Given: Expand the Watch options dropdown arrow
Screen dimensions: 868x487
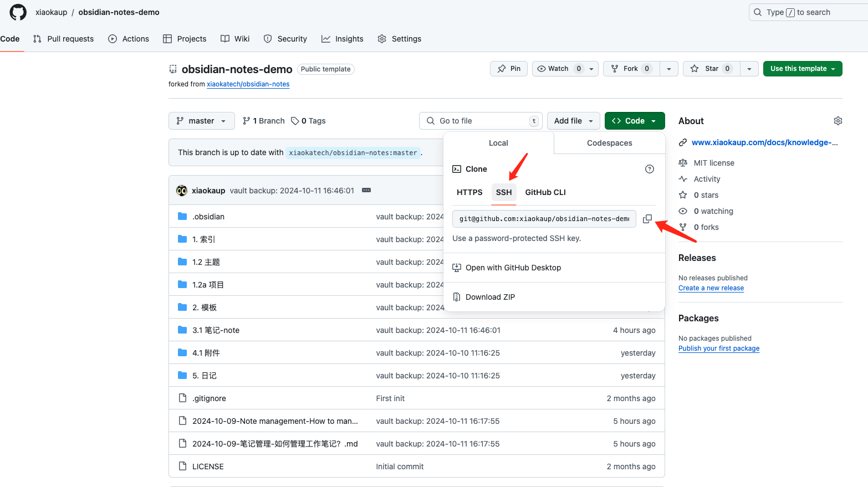Looking at the screenshot, I should click(592, 69).
